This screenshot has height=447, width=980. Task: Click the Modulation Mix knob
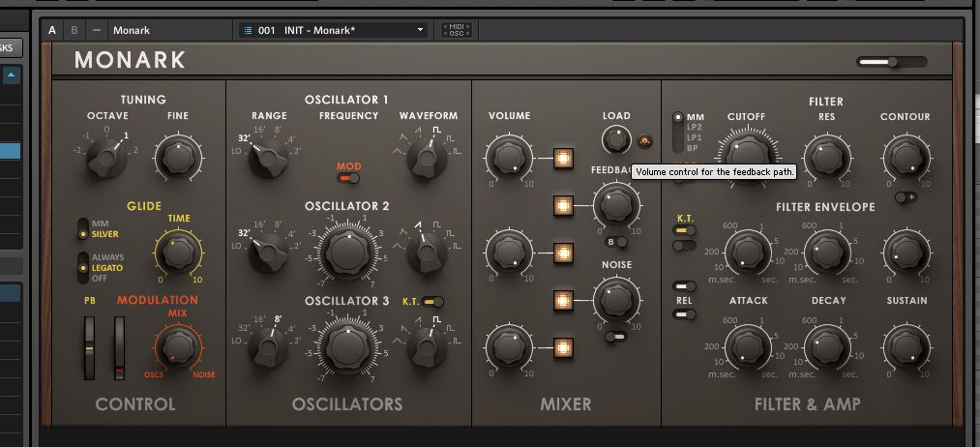[178, 347]
